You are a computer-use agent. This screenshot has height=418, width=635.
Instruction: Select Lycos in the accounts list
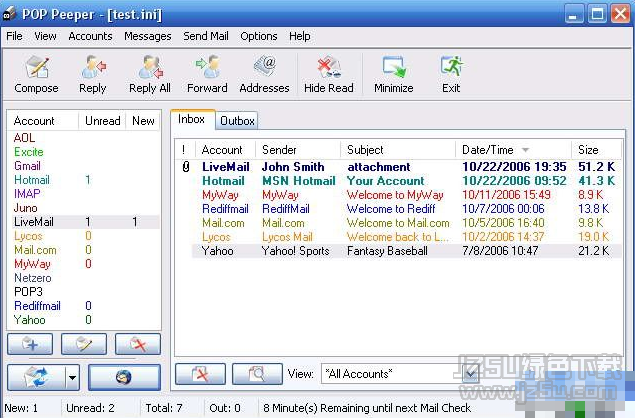[28, 236]
